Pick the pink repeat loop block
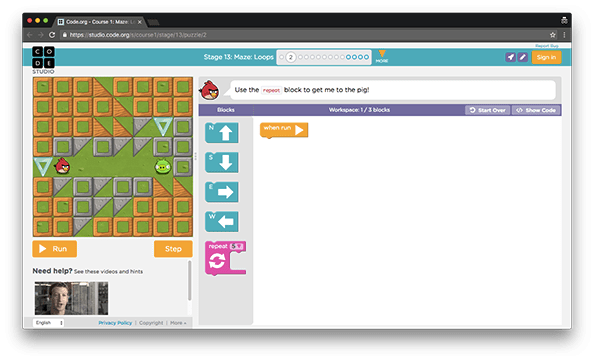594x361 pixels. tap(225, 258)
